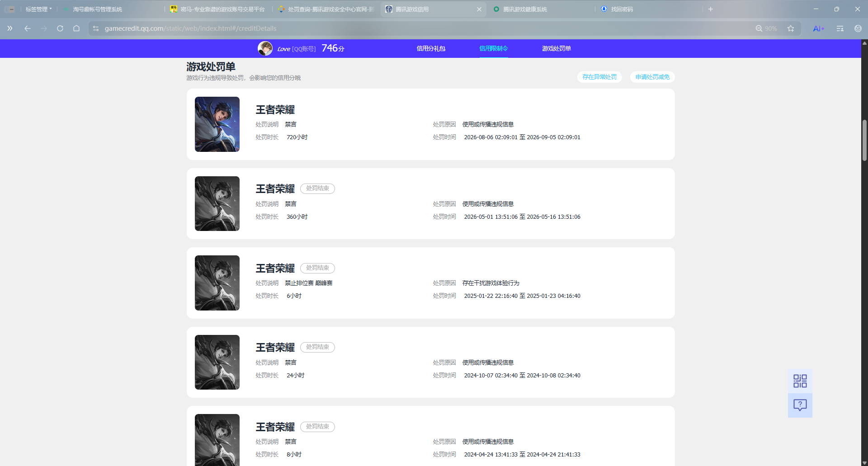Screen dimensions: 868x466
Task: Close the 腾讯游戏信用 tab
Action: [x=479, y=9]
